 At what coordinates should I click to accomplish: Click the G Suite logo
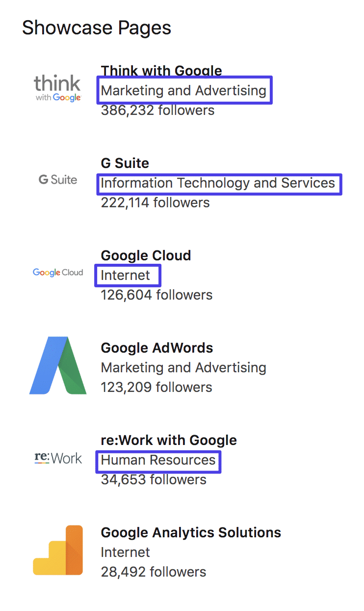coord(57,180)
